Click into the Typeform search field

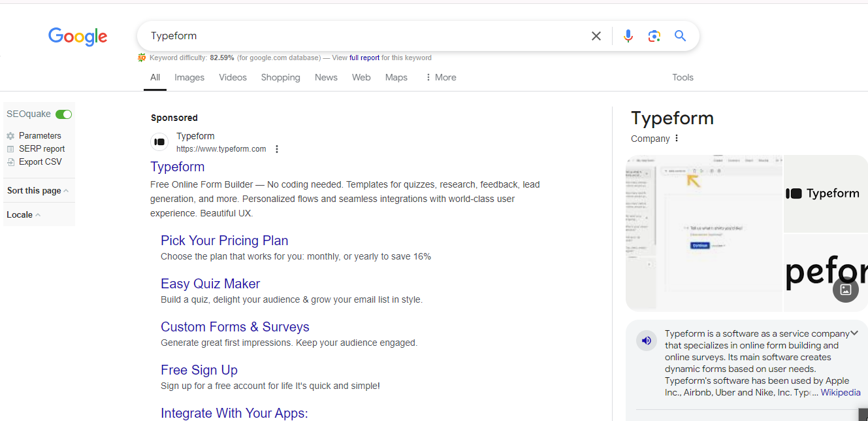coord(359,36)
